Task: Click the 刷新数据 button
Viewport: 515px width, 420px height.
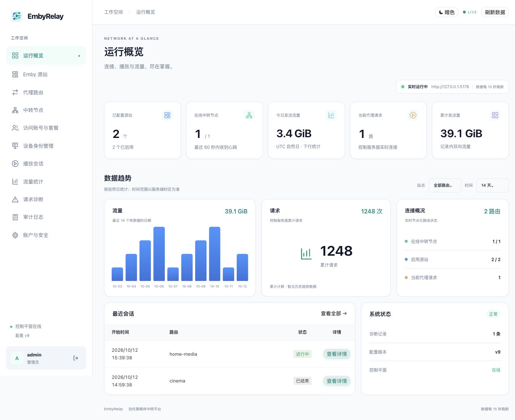Action: coord(495,12)
